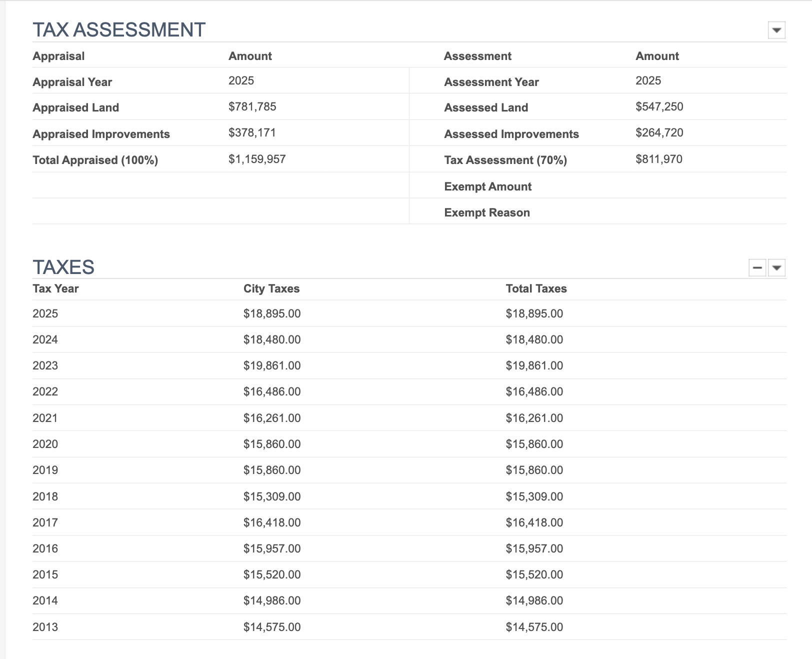Open the Tax Assessment section dropdown arrow
The height and width of the screenshot is (659, 812).
pyautogui.click(x=776, y=30)
